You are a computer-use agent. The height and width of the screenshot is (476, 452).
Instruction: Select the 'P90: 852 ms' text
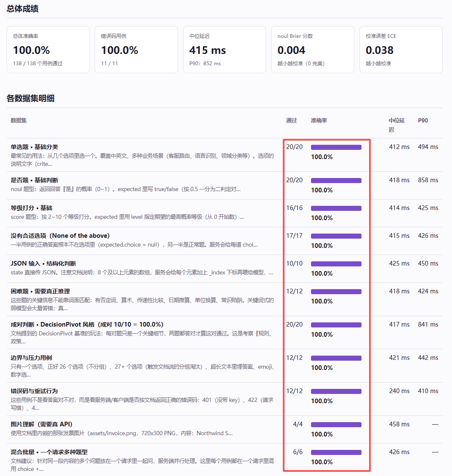tap(205, 64)
